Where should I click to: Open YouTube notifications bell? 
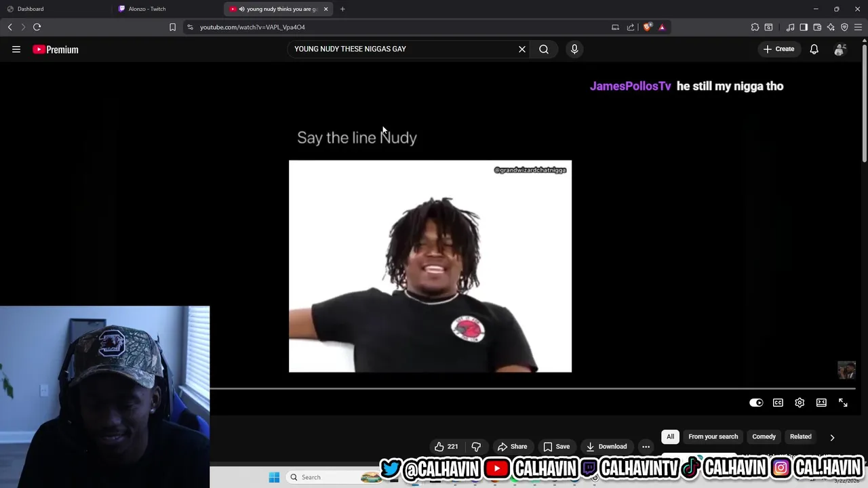coord(814,49)
